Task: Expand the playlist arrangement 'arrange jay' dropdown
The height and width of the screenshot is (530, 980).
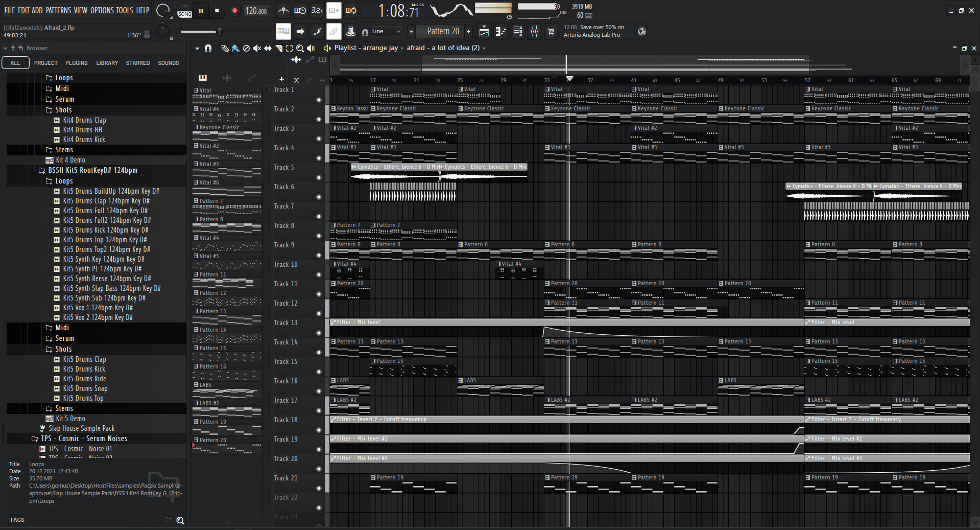Action: (402, 48)
